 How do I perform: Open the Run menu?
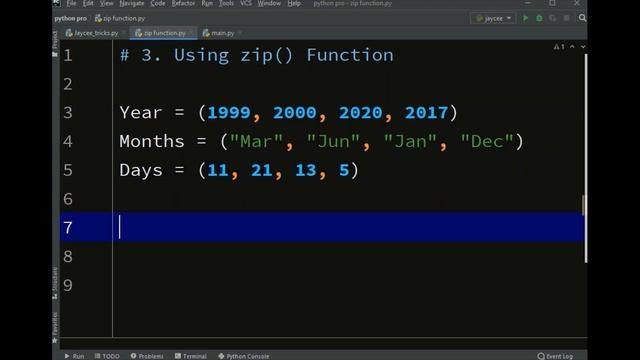tap(207, 3)
